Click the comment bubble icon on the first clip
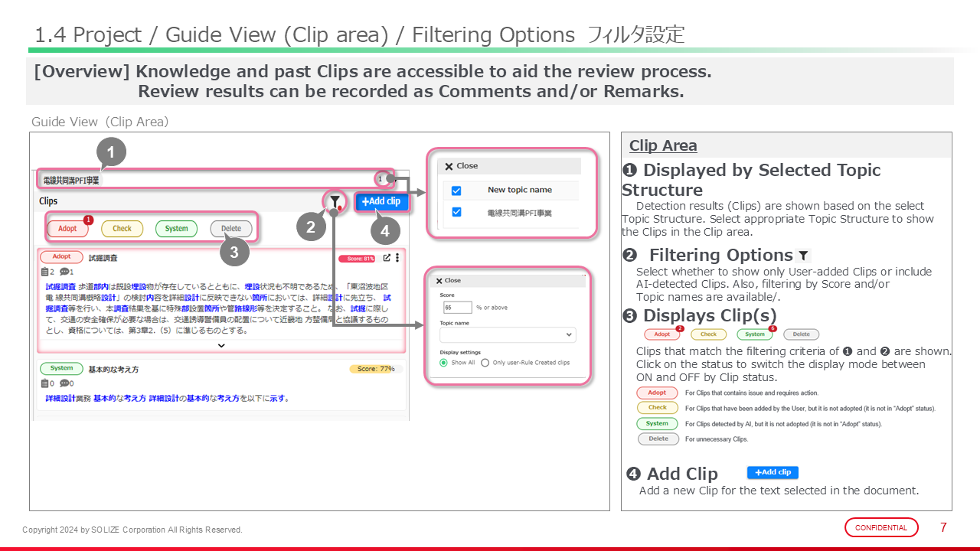This screenshot has height=551, width=980. 64,272
